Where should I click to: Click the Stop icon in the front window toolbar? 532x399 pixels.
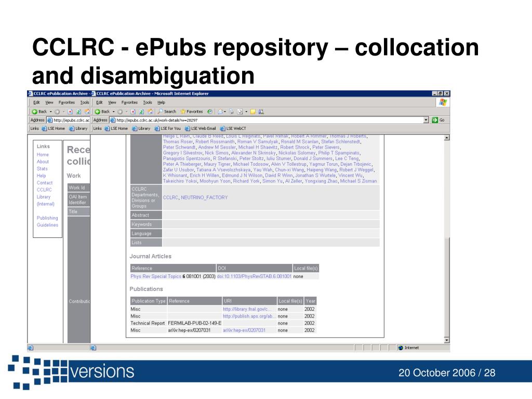point(133,112)
